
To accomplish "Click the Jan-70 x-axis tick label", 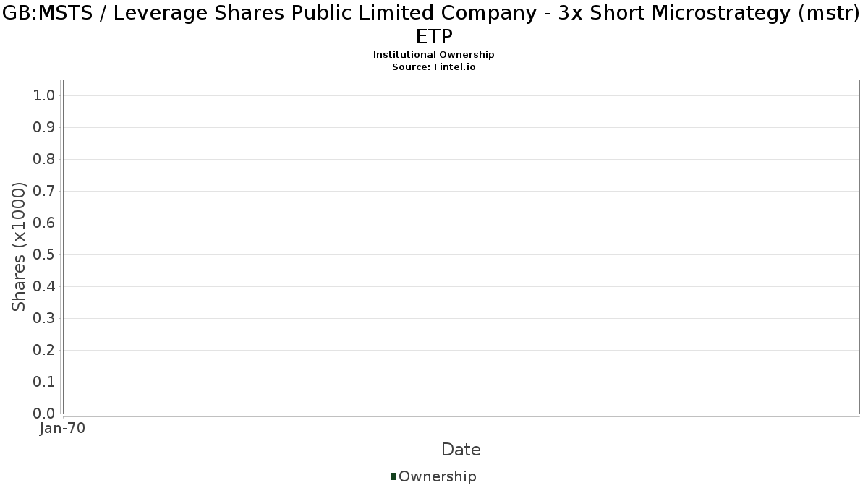I will click(63, 429).
